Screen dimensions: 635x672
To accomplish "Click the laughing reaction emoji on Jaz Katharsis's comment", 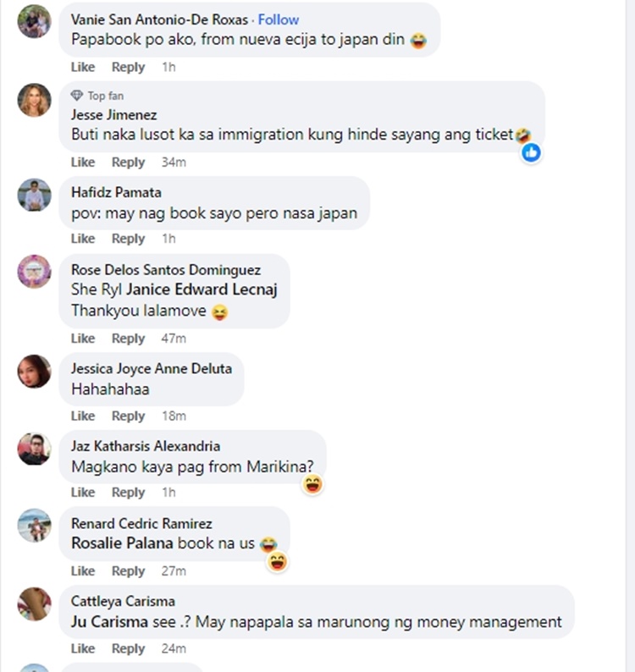I will click(312, 484).
